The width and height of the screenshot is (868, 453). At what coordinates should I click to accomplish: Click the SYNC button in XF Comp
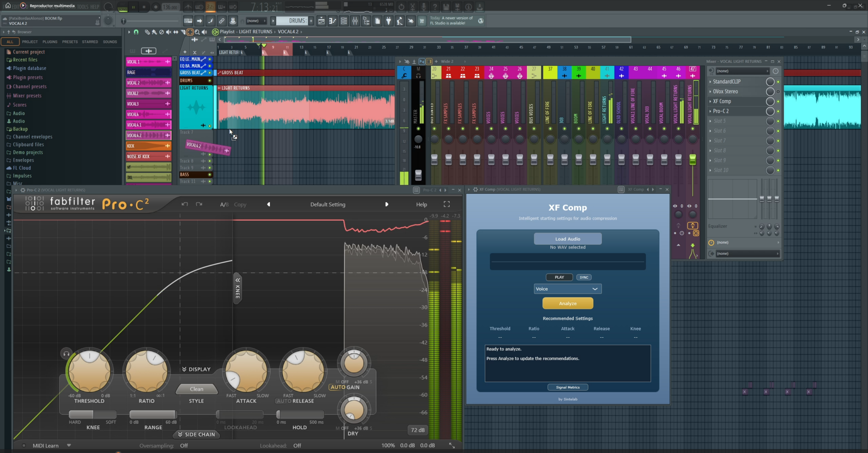584,277
